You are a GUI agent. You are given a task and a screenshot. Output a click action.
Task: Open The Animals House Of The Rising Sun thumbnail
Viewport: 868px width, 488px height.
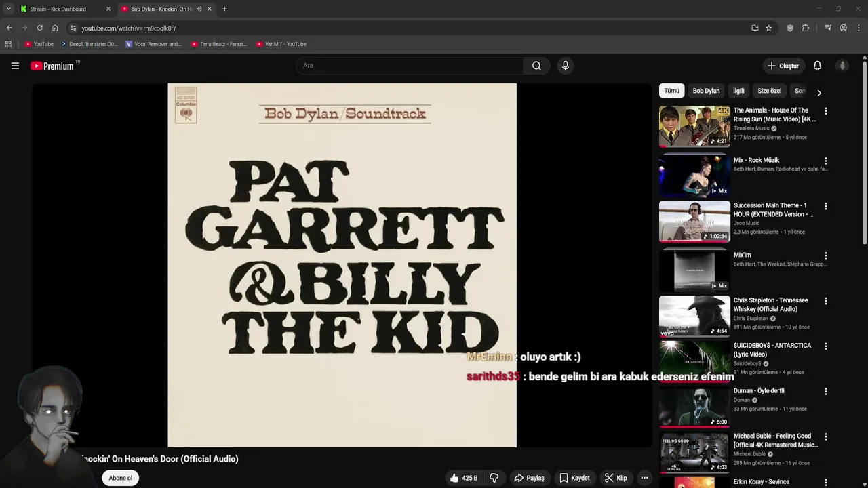click(x=694, y=126)
